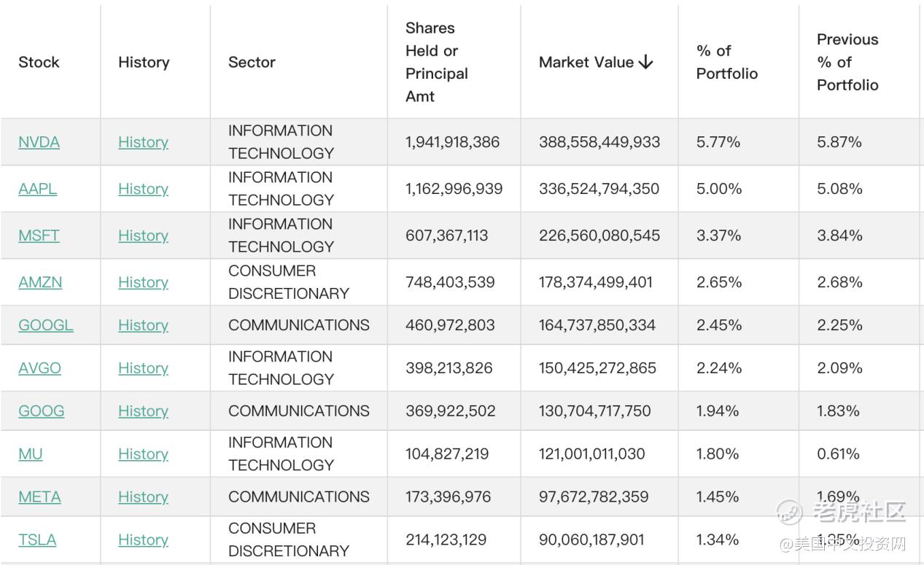924x565 pixels.
Task: Click the Sector column header
Action: click(x=252, y=63)
